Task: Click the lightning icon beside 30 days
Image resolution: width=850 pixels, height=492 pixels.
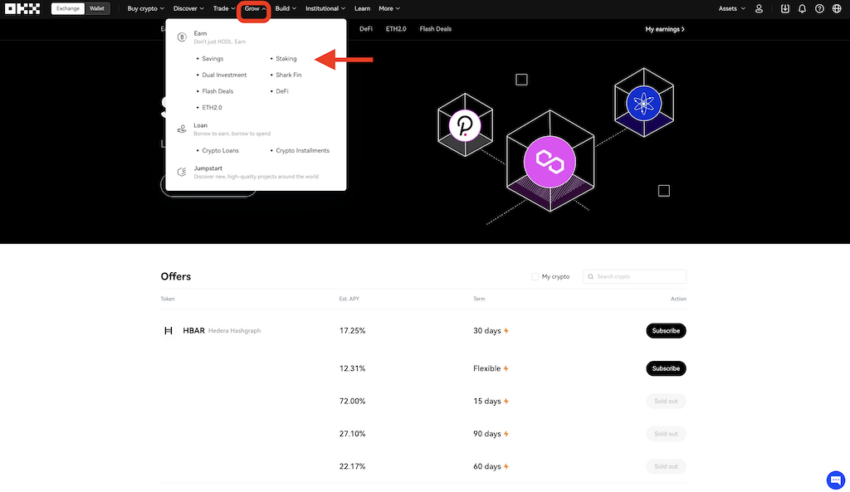Action: 506,331
